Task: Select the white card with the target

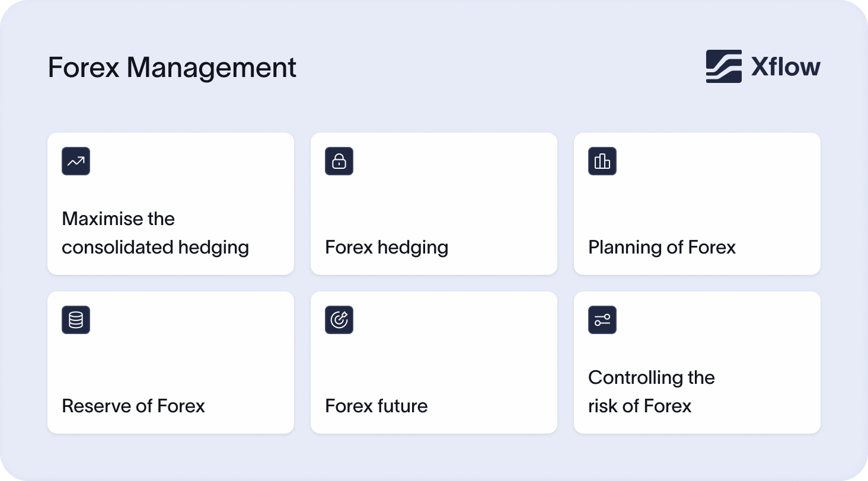Action: point(434,363)
